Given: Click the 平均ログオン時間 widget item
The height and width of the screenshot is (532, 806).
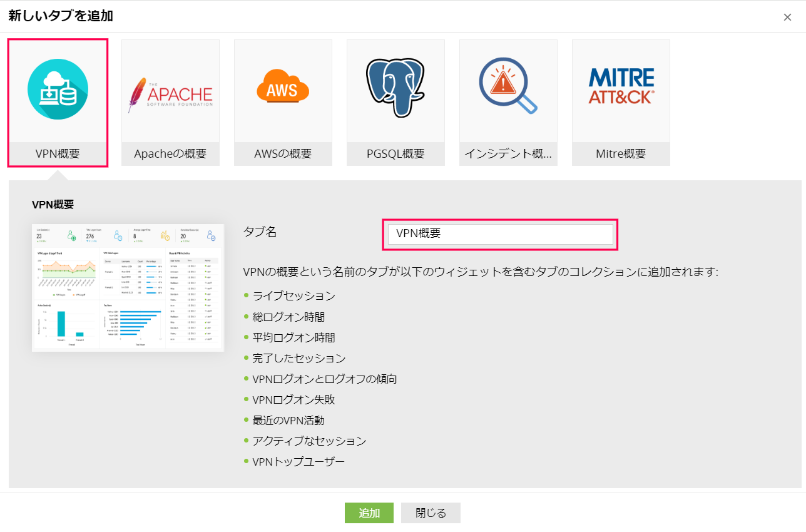Looking at the screenshot, I should click(293, 337).
